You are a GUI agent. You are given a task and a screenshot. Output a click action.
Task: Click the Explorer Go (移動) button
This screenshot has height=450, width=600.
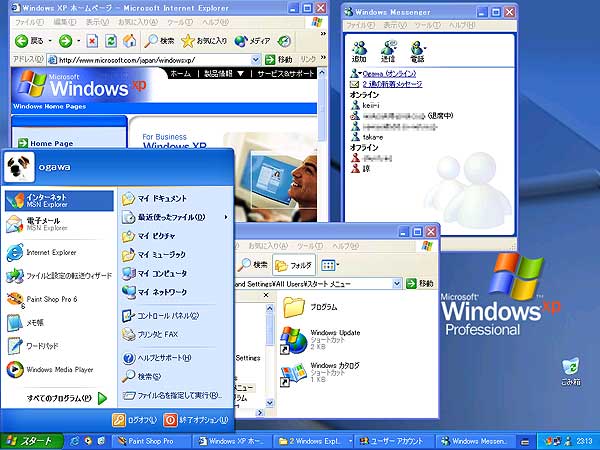pyautogui.click(x=419, y=284)
